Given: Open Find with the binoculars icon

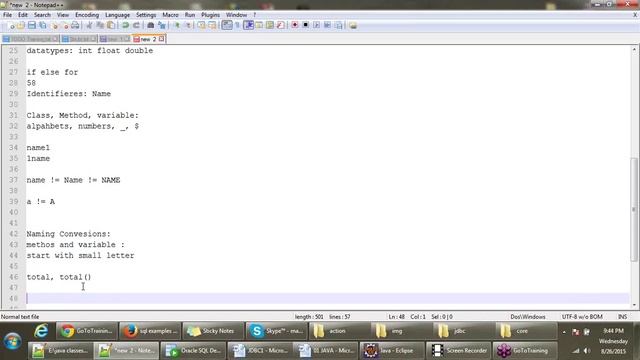Looking at the screenshot, I should 151,25.
